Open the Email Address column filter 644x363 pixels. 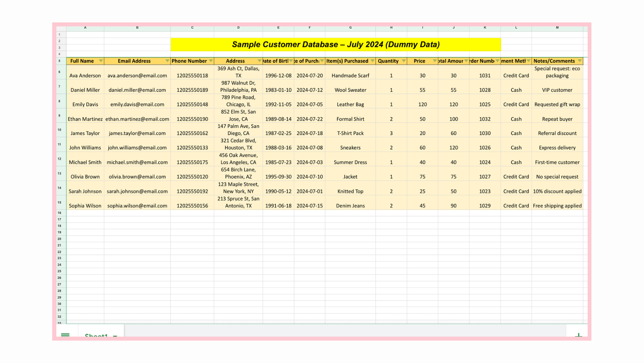(x=167, y=61)
